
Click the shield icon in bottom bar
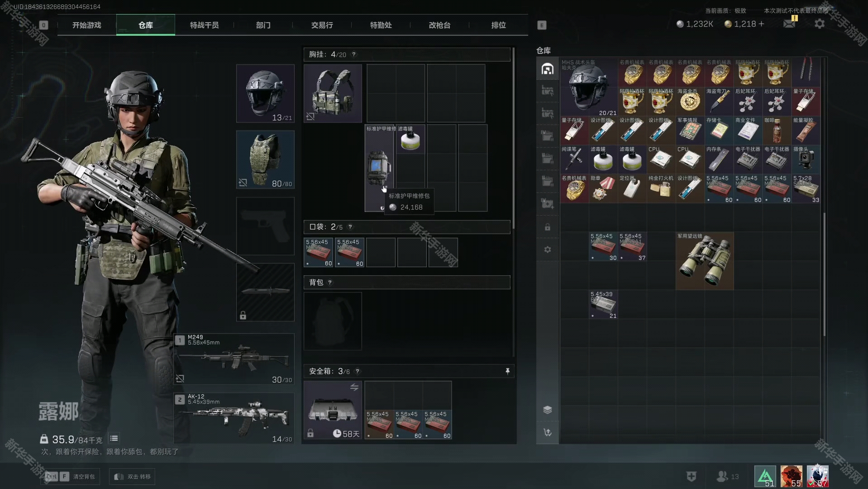click(x=691, y=476)
